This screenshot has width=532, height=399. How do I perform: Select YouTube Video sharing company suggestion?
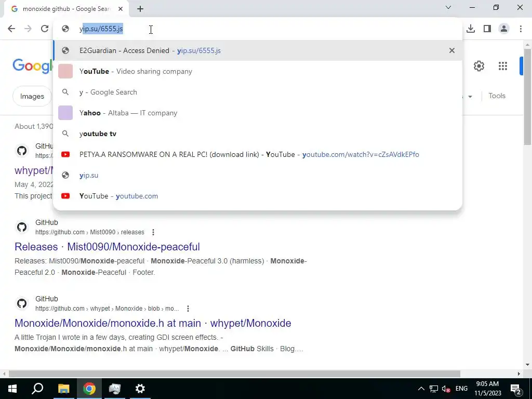pos(258,71)
